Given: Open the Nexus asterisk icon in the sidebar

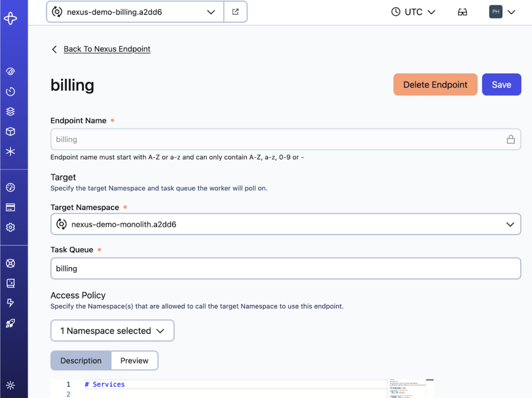Looking at the screenshot, I should 11,152.
